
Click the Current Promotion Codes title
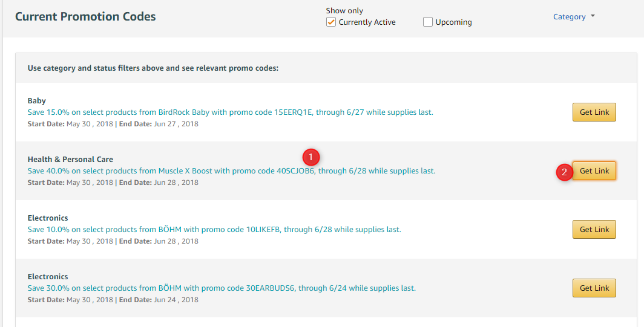[85, 17]
